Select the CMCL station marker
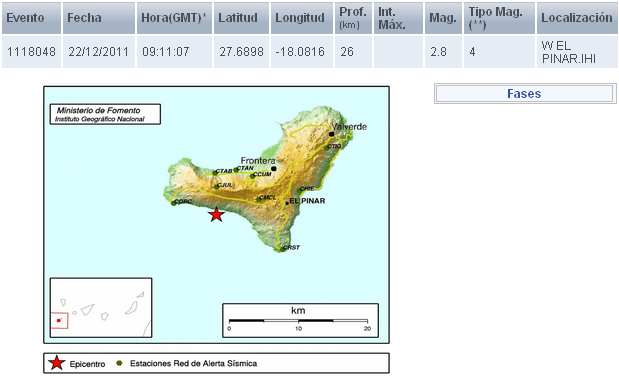 pyautogui.click(x=259, y=199)
